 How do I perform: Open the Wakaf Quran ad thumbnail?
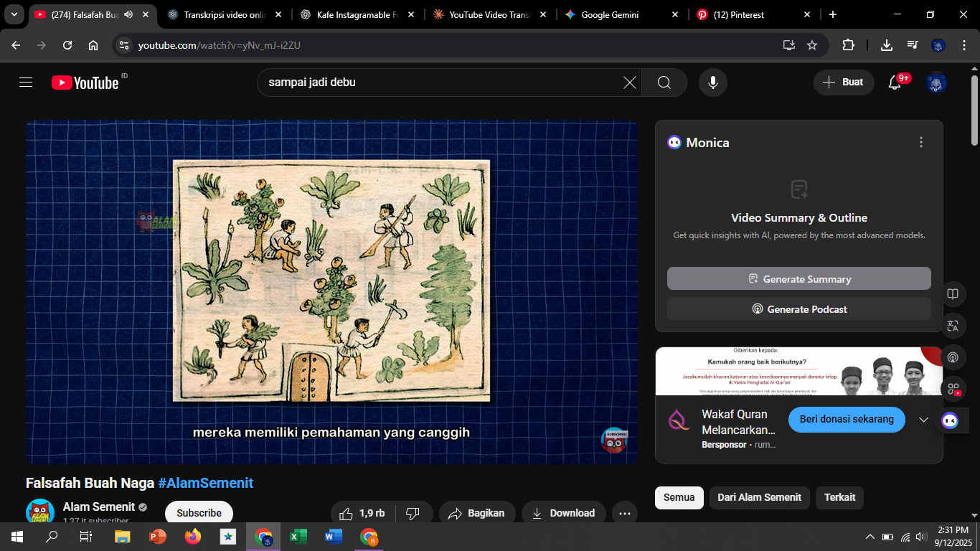799,371
